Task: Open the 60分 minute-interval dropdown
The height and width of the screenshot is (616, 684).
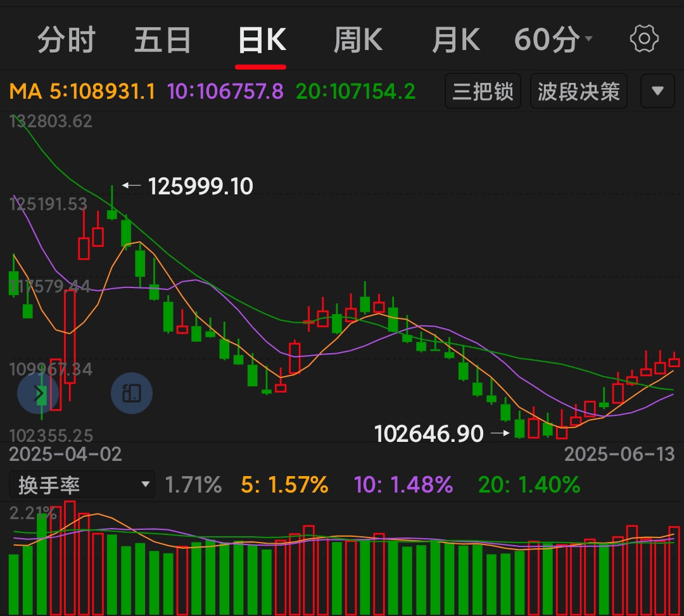Action: tap(553, 40)
